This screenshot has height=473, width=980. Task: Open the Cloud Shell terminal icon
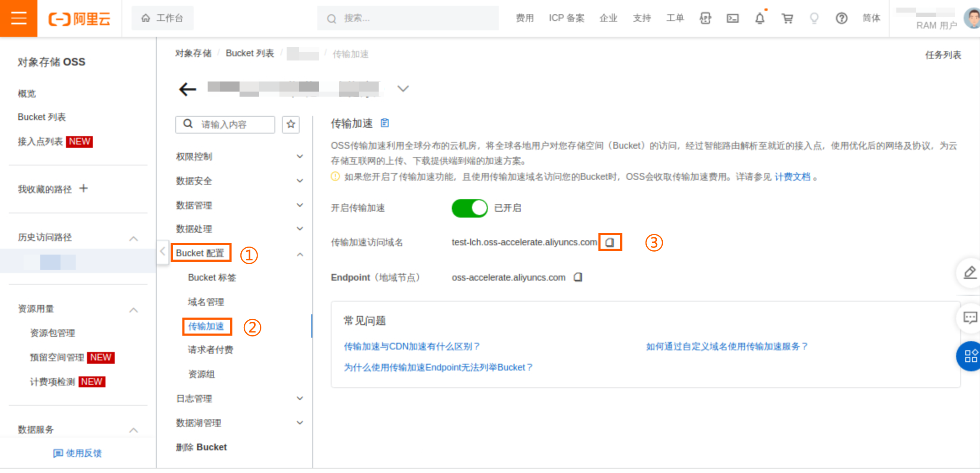coord(732,18)
